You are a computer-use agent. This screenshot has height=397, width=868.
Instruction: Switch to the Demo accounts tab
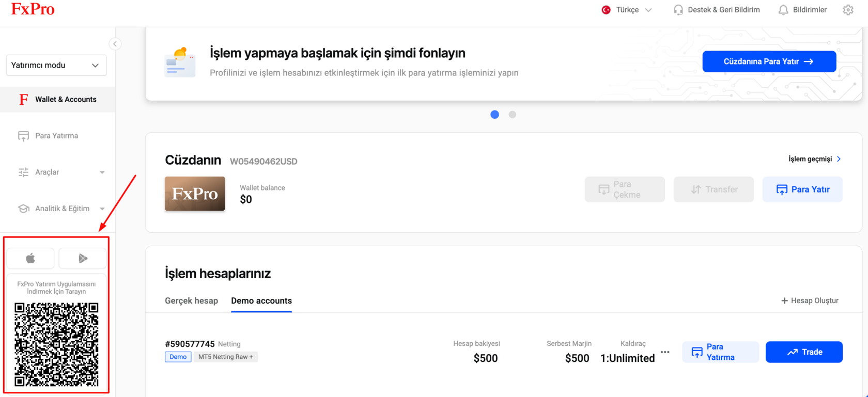point(261,300)
